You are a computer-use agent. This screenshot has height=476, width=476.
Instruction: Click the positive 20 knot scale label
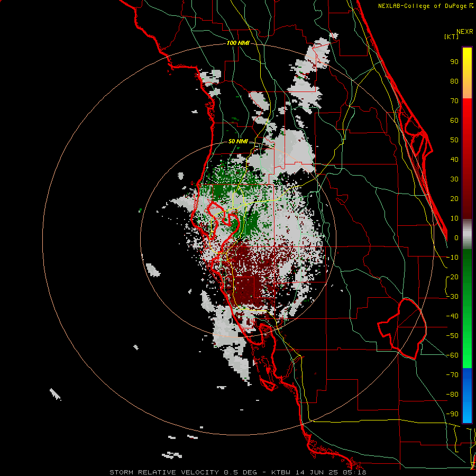[x=454, y=199]
